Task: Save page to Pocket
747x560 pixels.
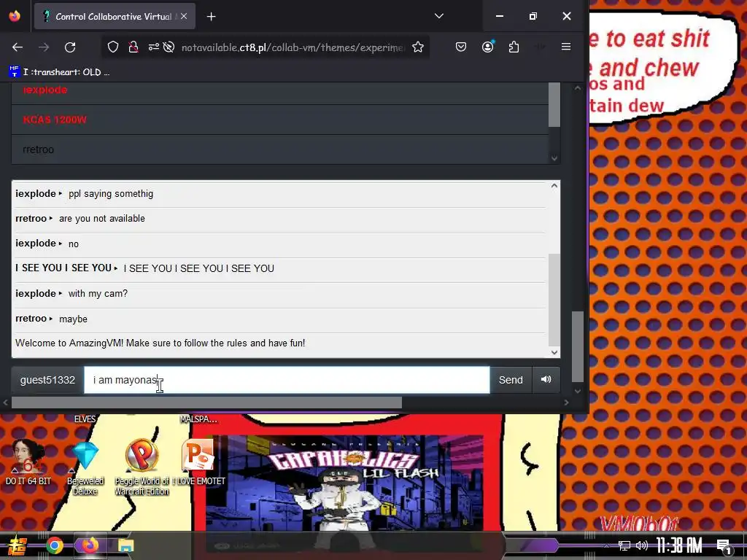Action: tap(461, 47)
